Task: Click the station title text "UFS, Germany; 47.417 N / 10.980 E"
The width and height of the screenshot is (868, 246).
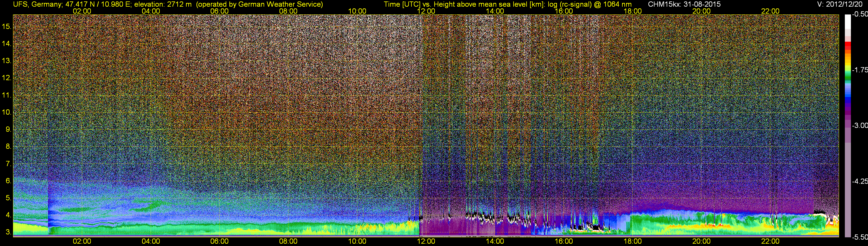Action: [72, 4]
